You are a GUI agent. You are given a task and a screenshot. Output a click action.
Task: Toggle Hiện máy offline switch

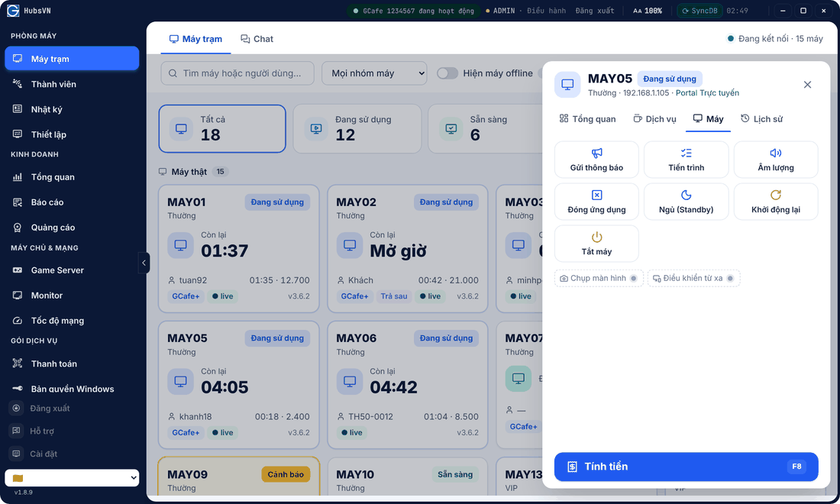click(447, 73)
